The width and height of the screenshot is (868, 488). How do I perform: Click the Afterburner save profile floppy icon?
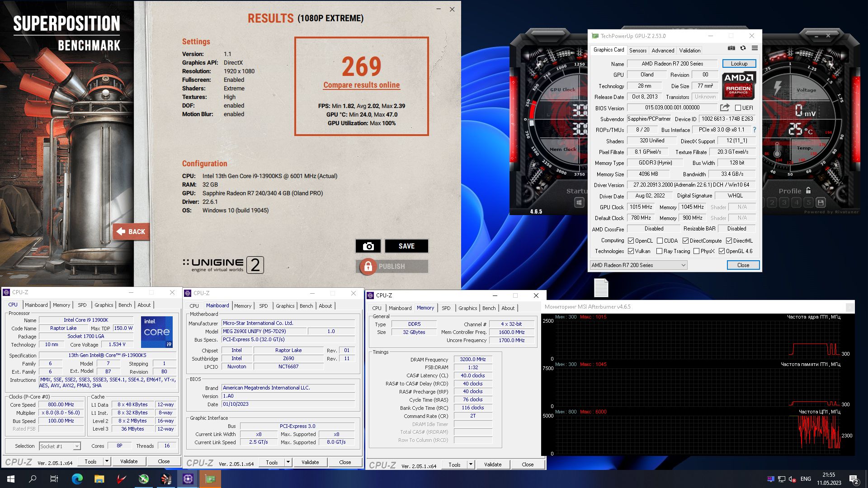point(821,202)
